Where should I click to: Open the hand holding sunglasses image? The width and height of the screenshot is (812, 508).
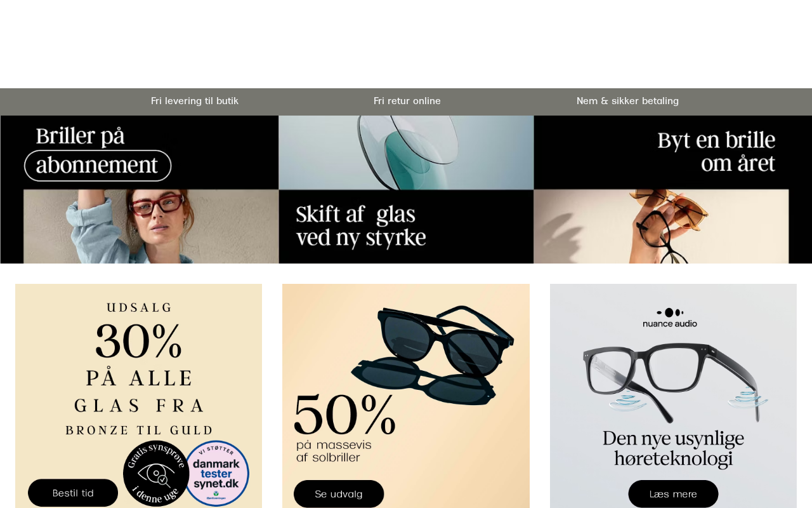coord(661,226)
